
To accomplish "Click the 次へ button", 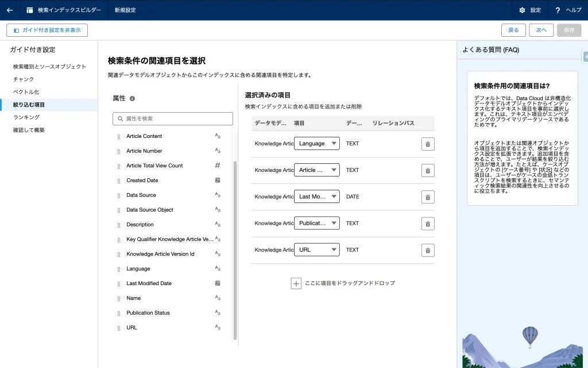I will point(541,30).
